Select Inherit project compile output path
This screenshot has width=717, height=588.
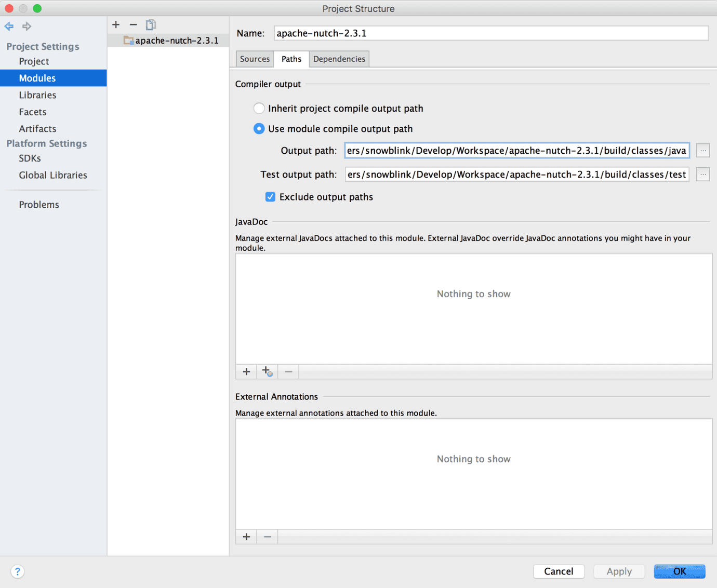pyautogui.click(x=259, y=108)
